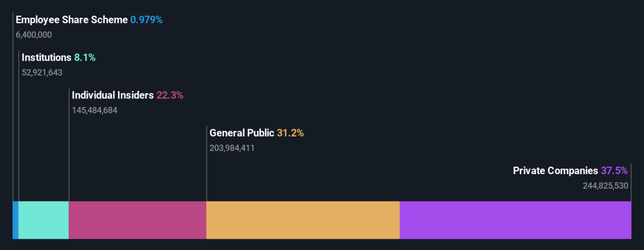Image resolution: width=644 pixels, height=250 pixels.
Task: Select the orange General Public bar segment
Action: click(x=303, y=220)
